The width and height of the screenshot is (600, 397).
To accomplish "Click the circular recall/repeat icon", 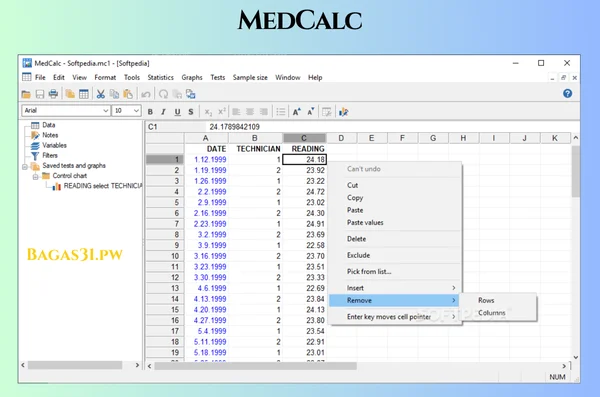I will pos(163,94).
